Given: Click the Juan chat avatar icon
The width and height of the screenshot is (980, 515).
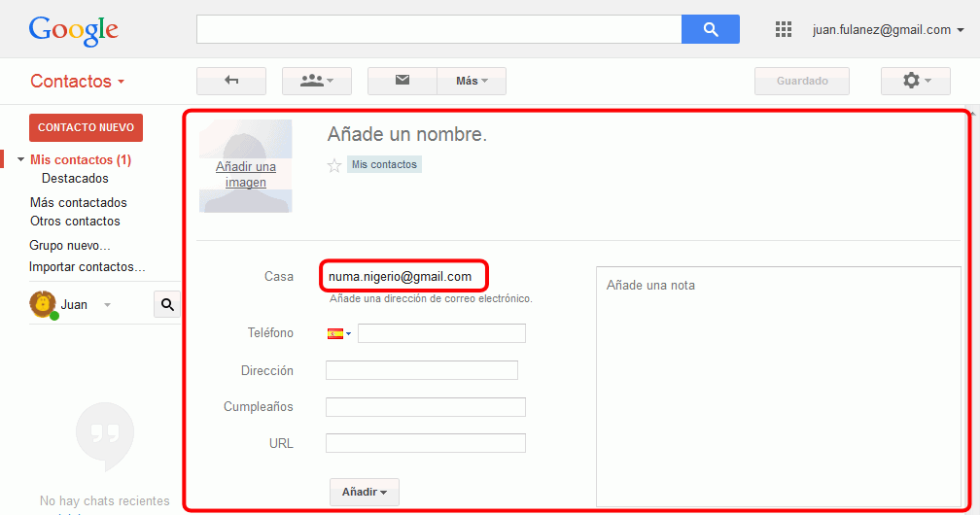Looking at the screenshot, I should click(43, 304).
